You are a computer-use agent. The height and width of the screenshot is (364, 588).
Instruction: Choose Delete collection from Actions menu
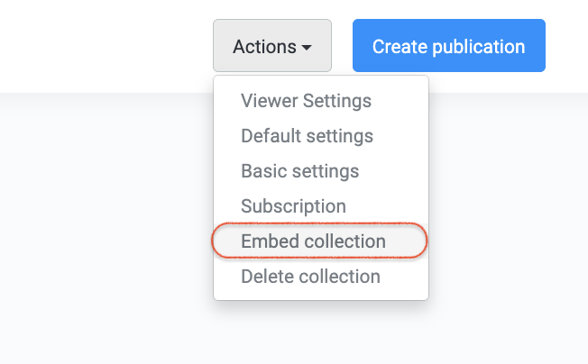pos(310,277)
